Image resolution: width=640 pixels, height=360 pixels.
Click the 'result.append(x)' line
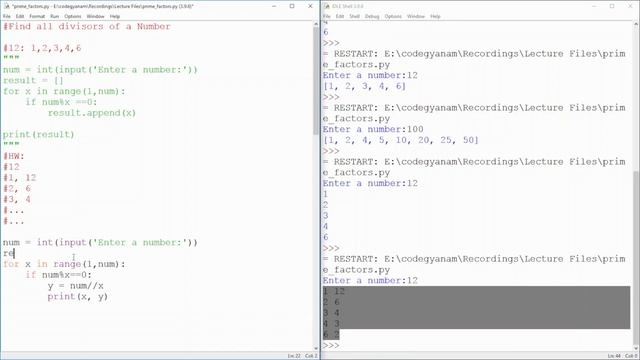92,113
